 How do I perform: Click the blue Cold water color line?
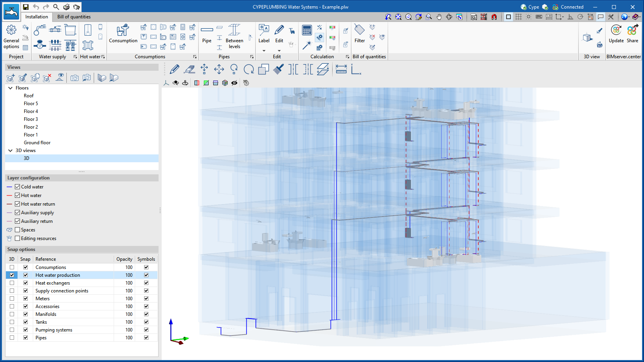click(x=10, y=187)
